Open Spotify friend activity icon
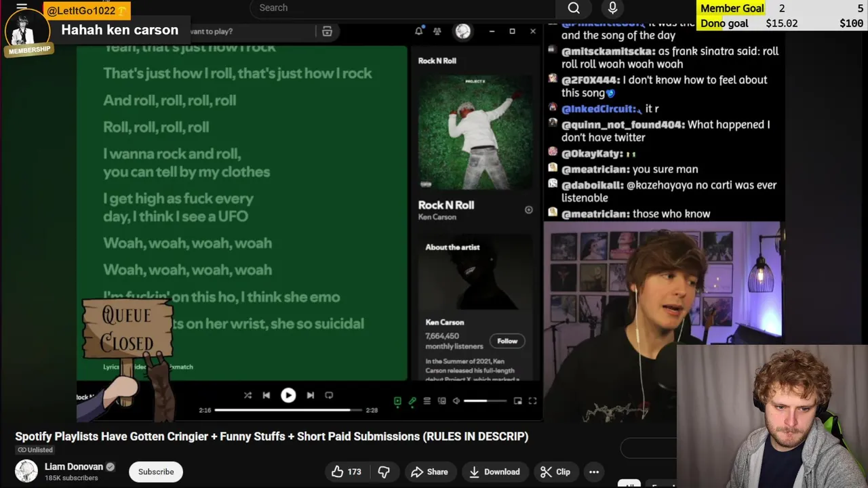 coord(437,31)
